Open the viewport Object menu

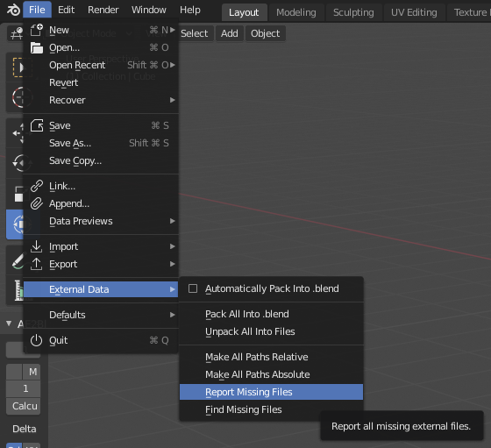tap(265, 33)
